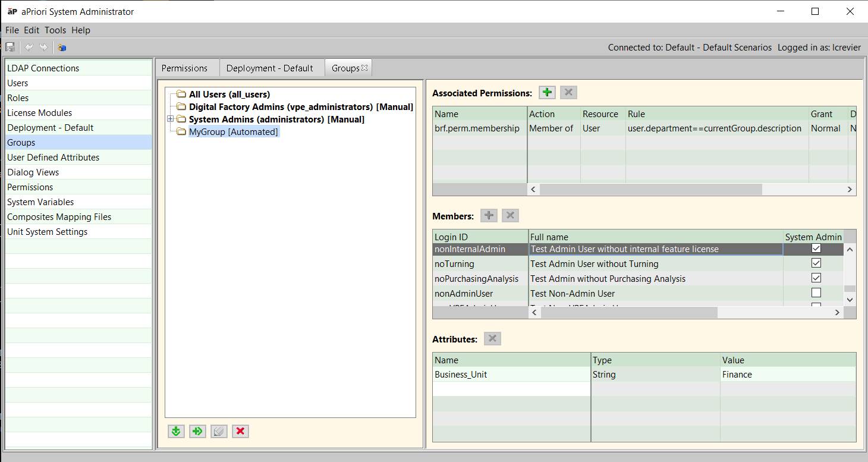
Task: Select Digital Factory Admins group in the tree
Action: tap(300, 107)
